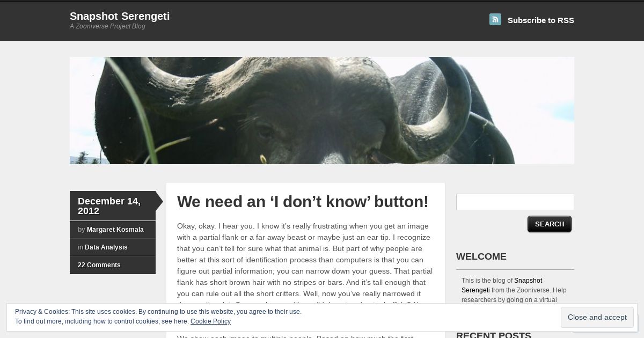This screenshot has width=644, height=338.
Task: Open the Data Analysis category
Action: (106, 247)
